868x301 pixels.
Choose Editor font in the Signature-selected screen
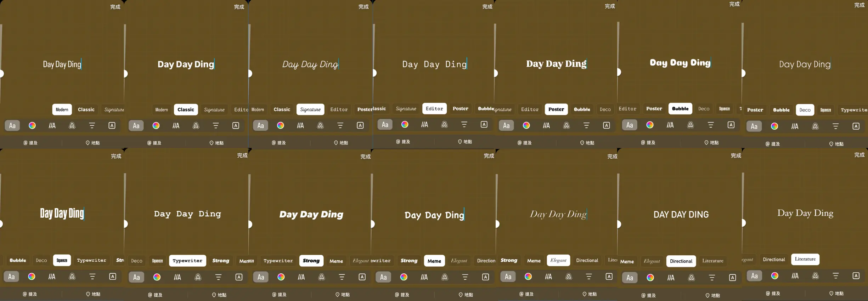(x=339, y=109)
